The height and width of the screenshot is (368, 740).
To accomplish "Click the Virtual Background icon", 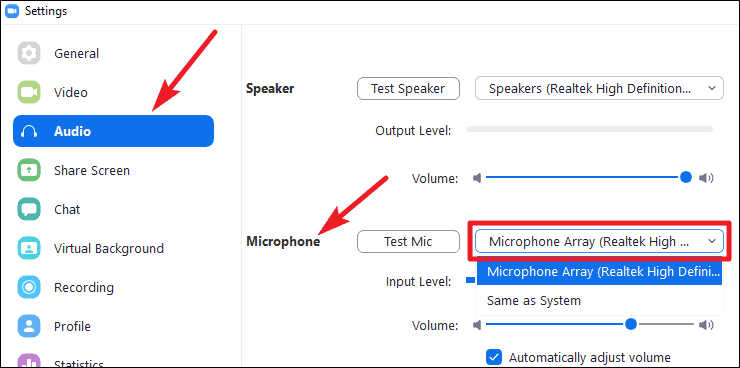I will click(x=29, y=248).
